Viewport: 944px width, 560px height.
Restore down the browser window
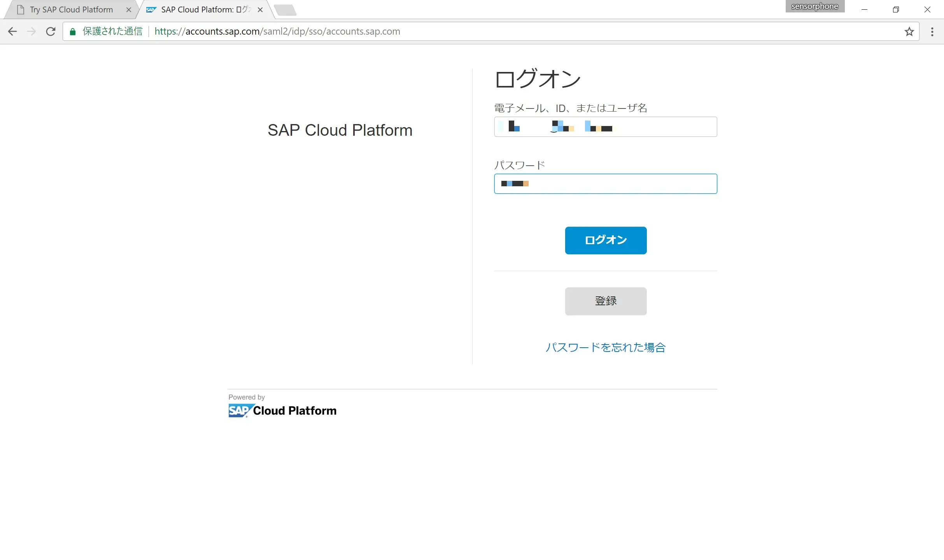(896, 9)
